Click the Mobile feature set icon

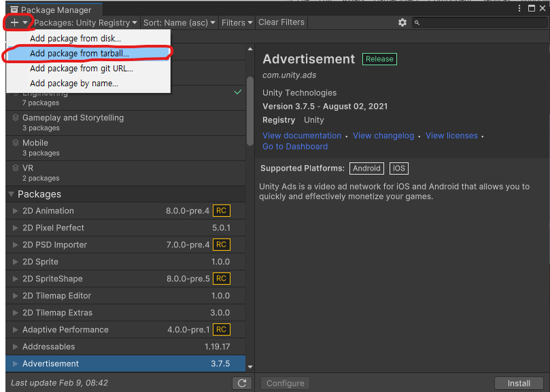16,143
